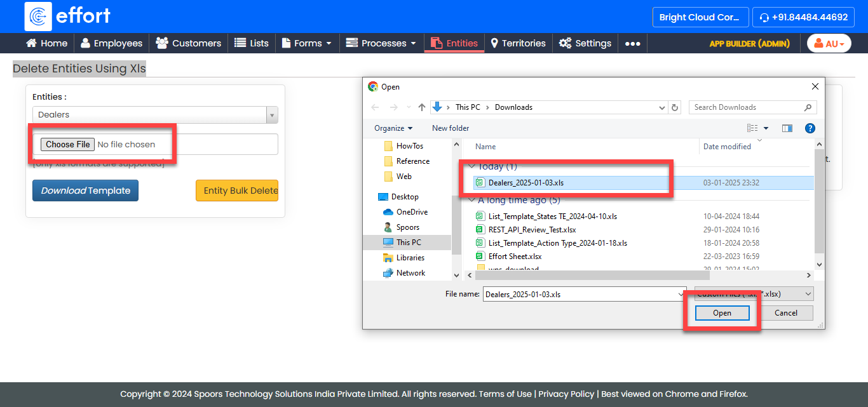Expand the Entities Dealers dropdown

(155, 115)
